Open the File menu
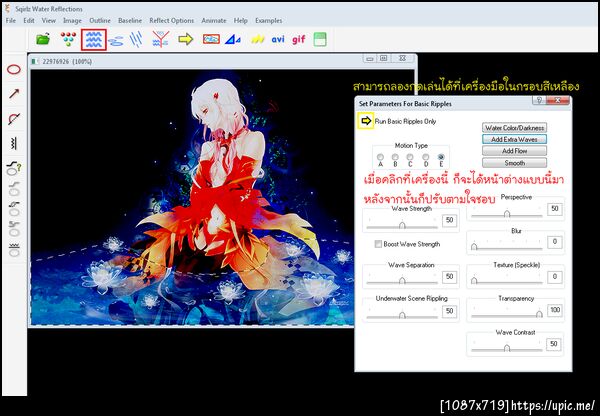This screenshot has width=600, height=416. pyautogui.click(x=11, y=21)
